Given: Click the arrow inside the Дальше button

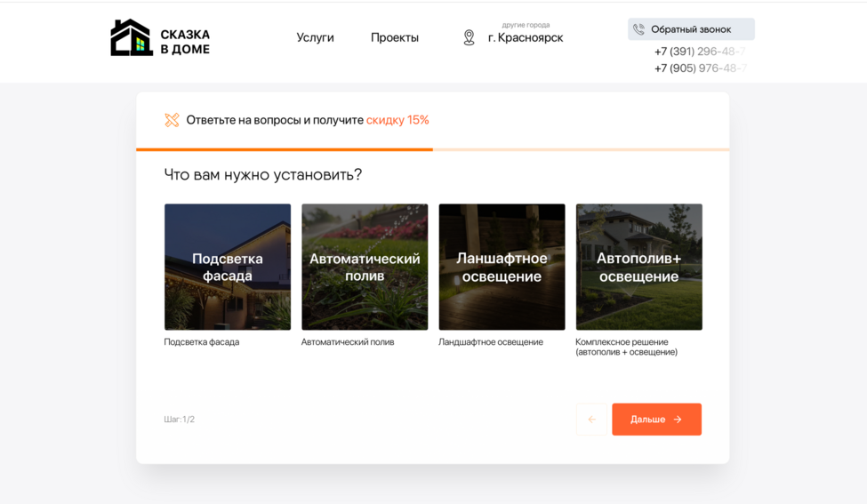Looking at the screenshot, I should 678,420.
